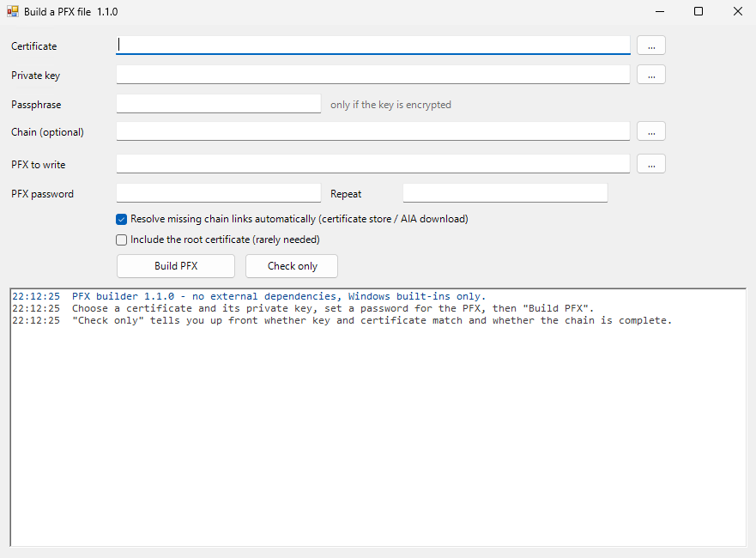Browse for the PFX output path
This screenshot has width=756, height=558.
click(x=651, y=164)
